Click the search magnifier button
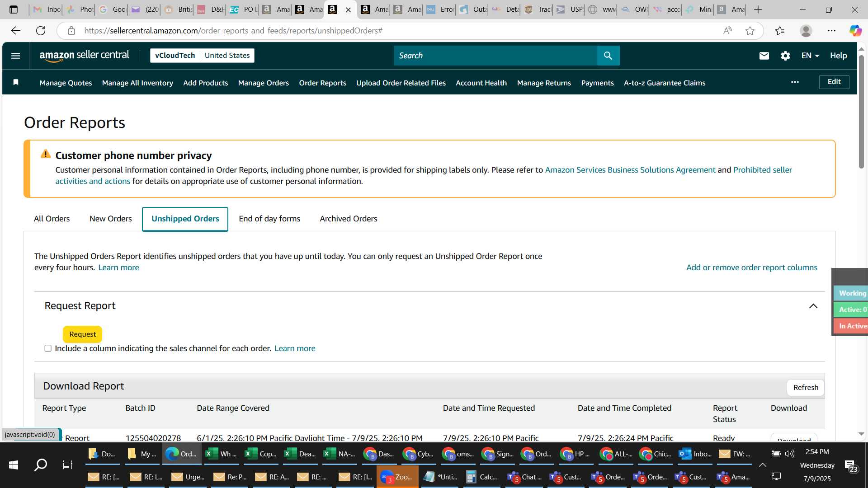This screenshot has height=488, width=868. [608, 56]
